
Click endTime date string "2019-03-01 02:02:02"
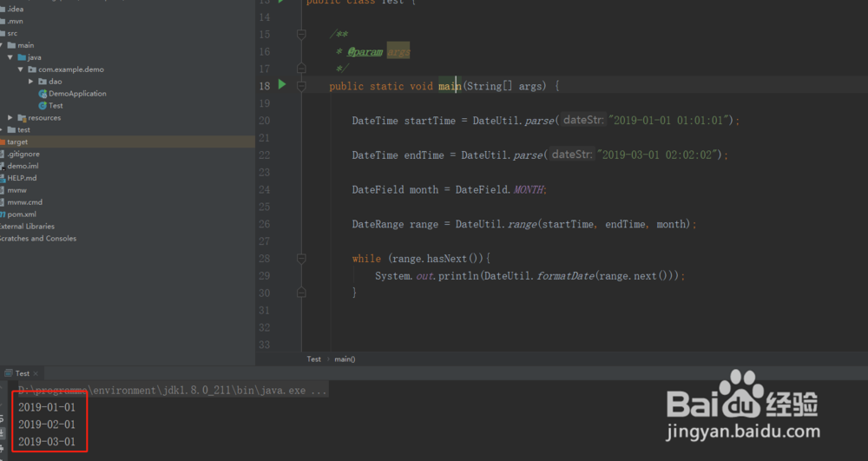pyautogui.click(x=659, y=155)
